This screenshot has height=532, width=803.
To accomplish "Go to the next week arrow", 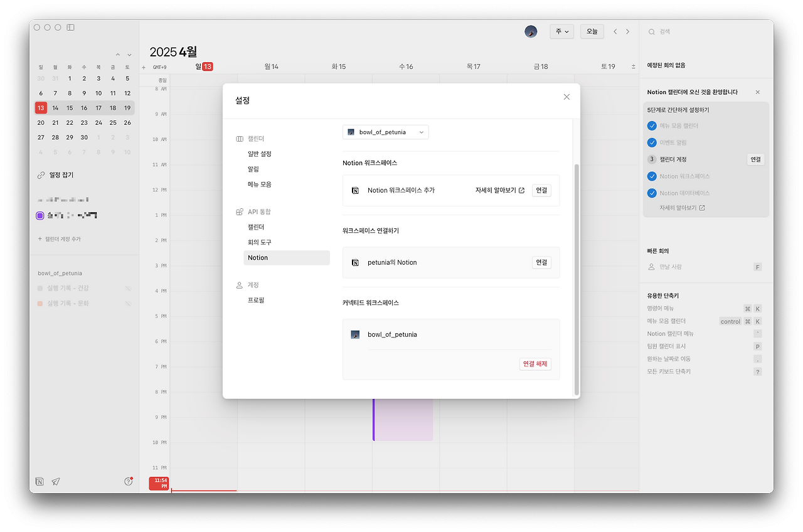I will point(627,31).
